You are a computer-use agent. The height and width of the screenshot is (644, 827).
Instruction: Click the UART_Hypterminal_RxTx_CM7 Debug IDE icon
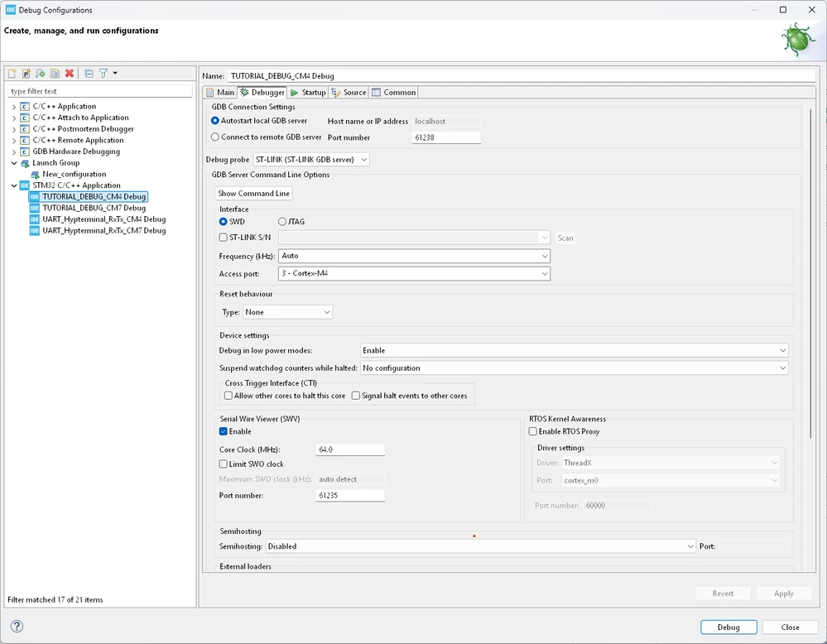tap(34, 231)
